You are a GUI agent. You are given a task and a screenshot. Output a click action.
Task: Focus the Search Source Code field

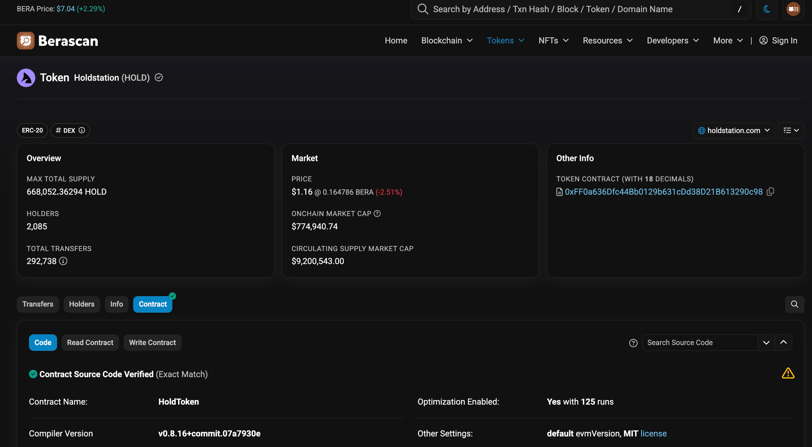click(x=700, y=342)
